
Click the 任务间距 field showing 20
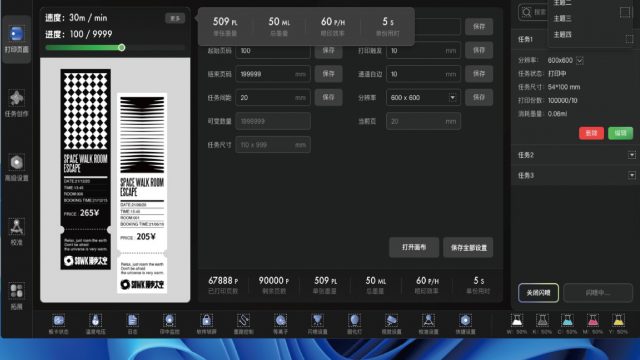click(x=273, y=98)
